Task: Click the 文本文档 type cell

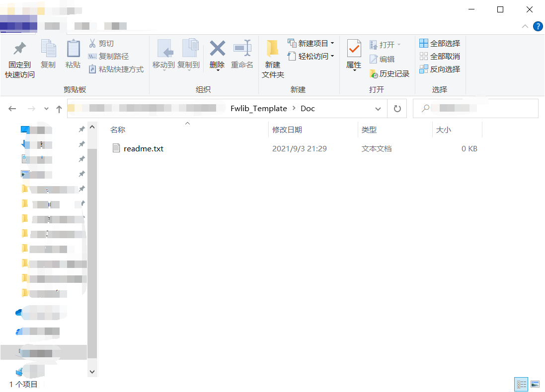Action: click(x=377, y=148)
